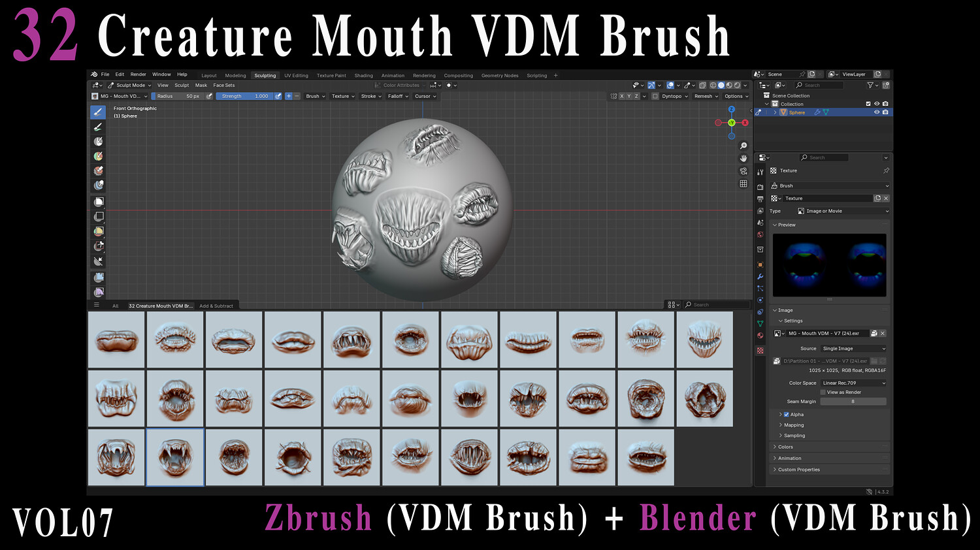
Task: Pin the Texture properties panel
Action: coord(886,170)
